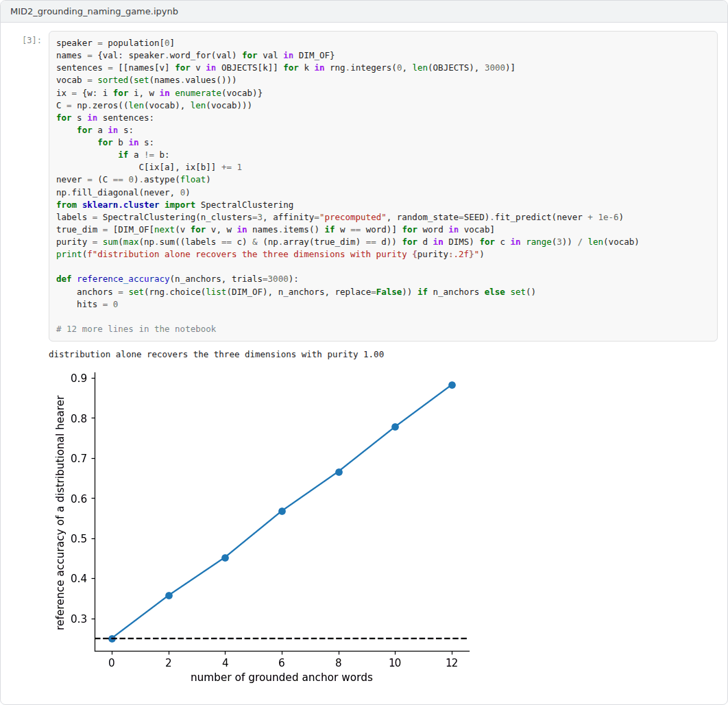Click the 'sentences =' code line
Viewport: 728px width, 705px height.
pos(286,68)
